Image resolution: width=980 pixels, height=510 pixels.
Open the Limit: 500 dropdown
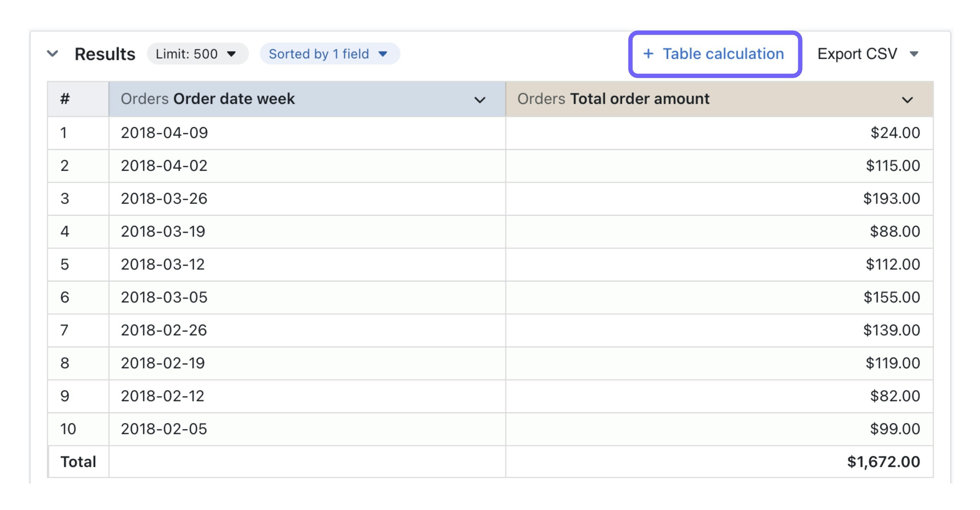click(x=197, y=54)
